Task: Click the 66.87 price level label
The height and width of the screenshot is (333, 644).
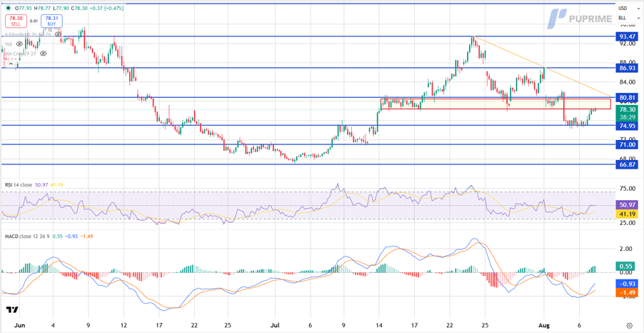Action: tap(627, 164)
